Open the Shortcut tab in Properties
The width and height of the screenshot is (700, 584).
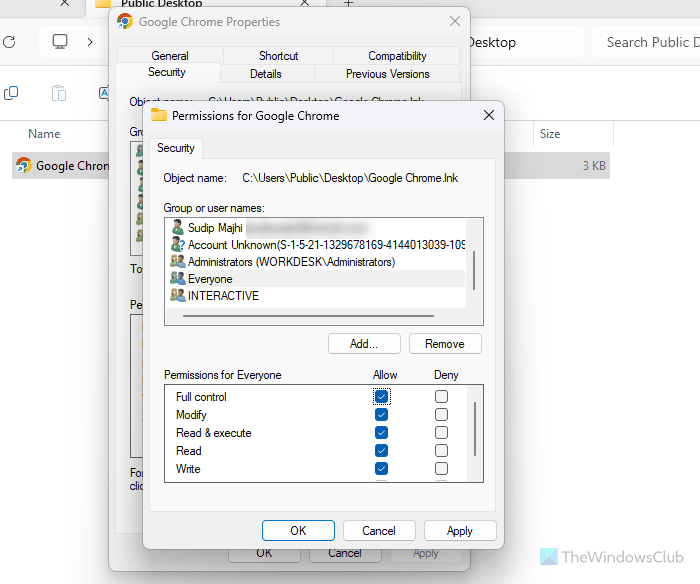coord(278,55)
